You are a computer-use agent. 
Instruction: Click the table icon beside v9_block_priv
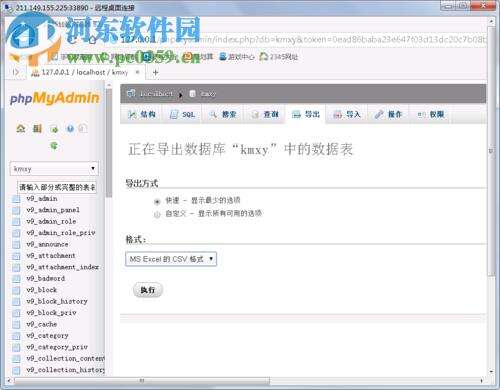point(16,313)
